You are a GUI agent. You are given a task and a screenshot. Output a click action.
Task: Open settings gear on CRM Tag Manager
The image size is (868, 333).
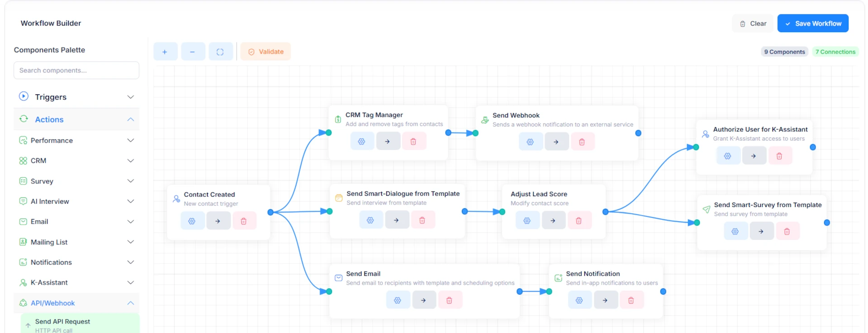[362, 141]
